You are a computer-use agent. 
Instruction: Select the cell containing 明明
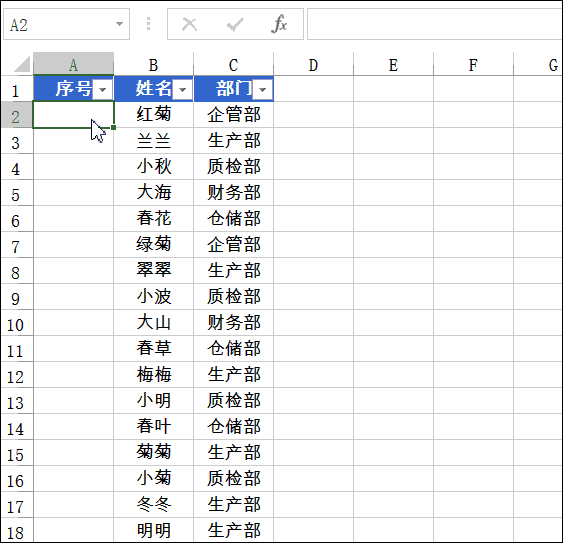tap(154, 530)
